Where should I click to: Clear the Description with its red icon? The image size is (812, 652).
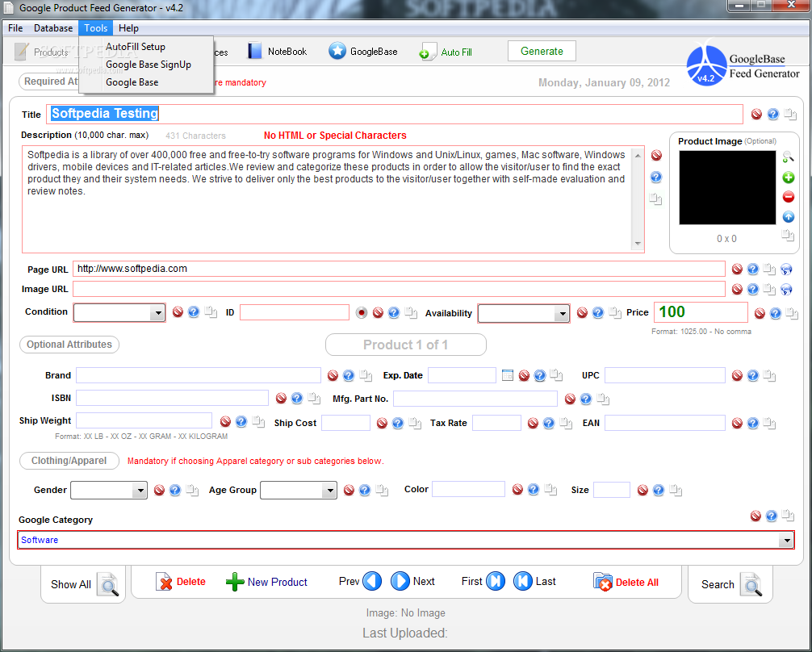click(656, 156)
